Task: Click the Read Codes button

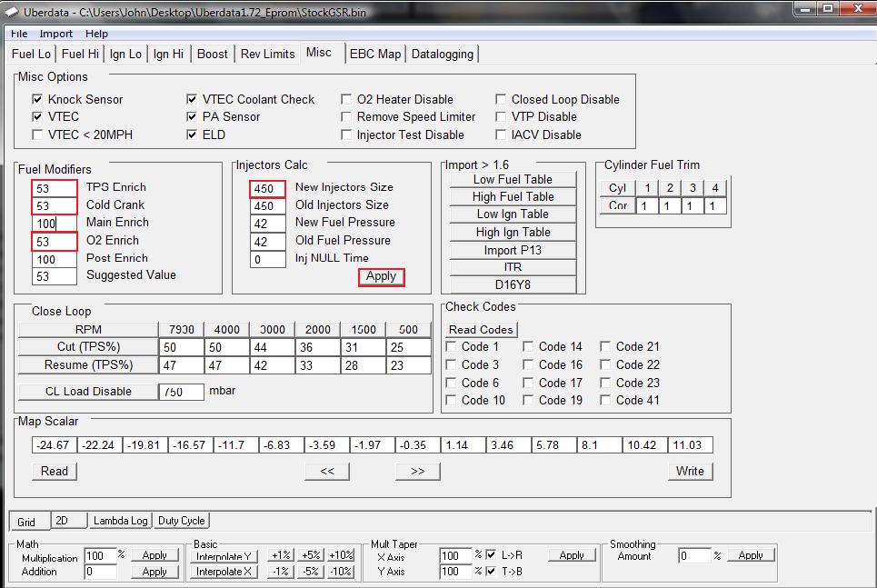Action: [x=481, y=330]
